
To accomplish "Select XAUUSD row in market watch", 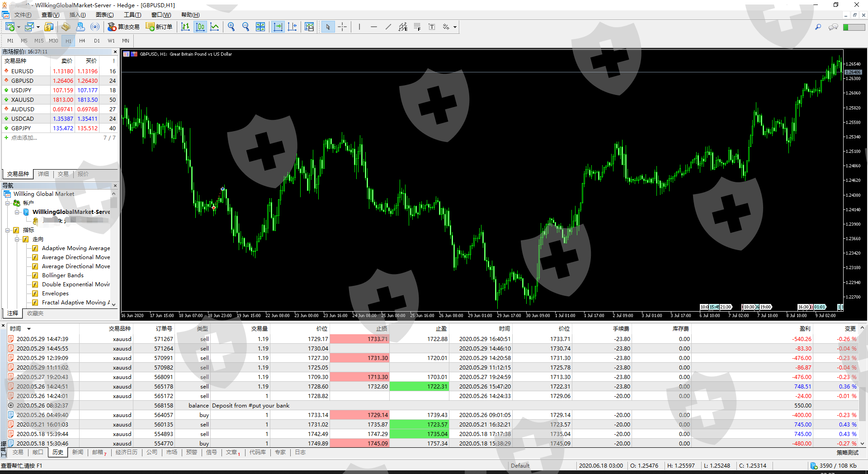I will coord(23,100).
